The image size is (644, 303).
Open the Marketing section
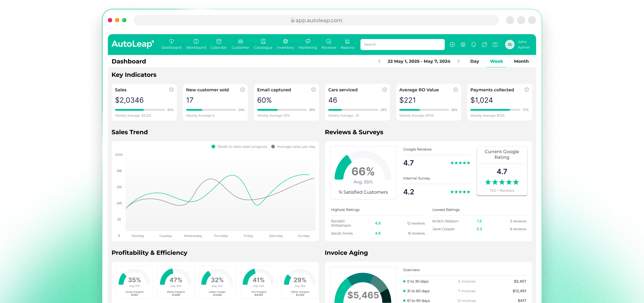307,44
